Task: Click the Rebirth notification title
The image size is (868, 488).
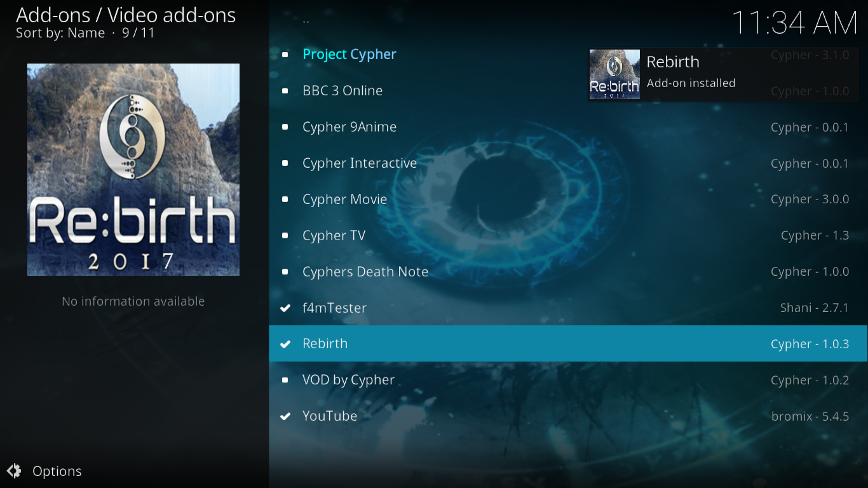Action: pyautogui.click(x=673, y=62)
